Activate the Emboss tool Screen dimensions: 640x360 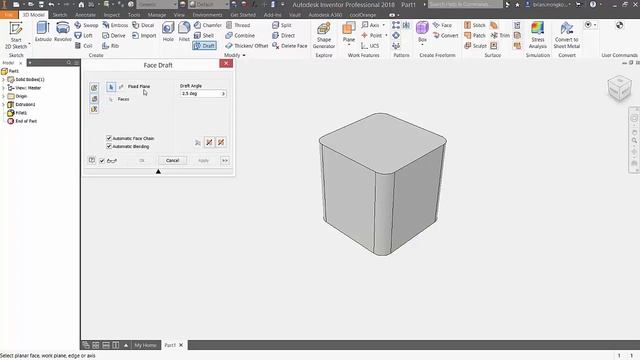(x=115, y=25)
